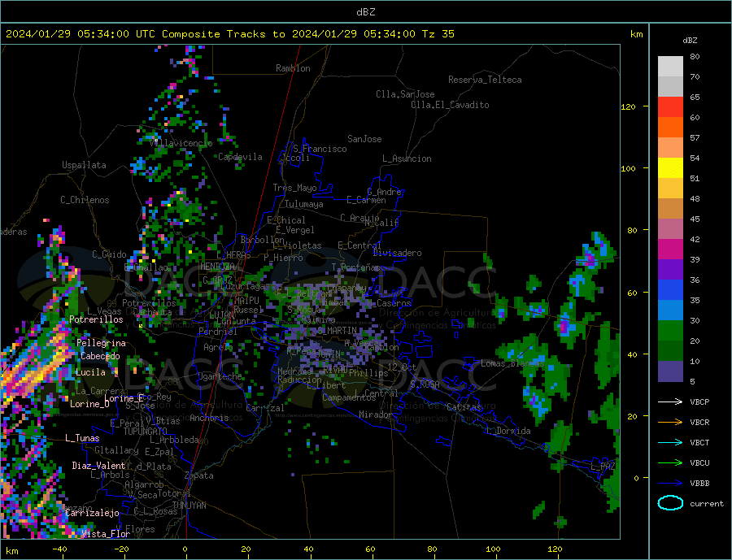Click the orange VBCR arrow icon

coord(670,423)
